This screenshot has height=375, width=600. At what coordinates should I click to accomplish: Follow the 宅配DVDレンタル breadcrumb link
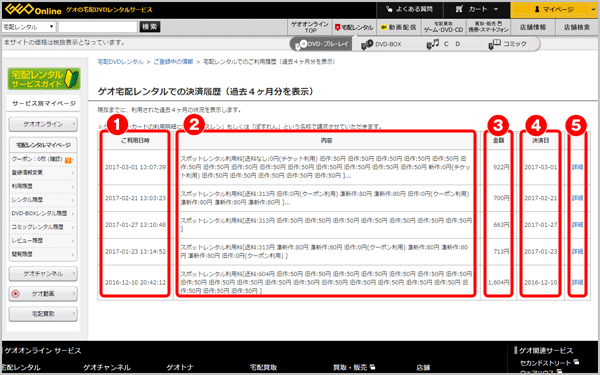point(121,62)
